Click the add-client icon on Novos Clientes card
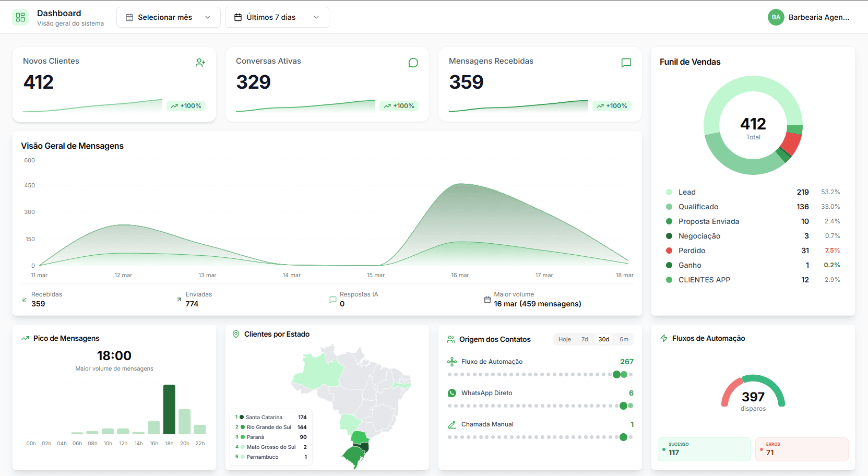This screenshot has height=476, width=868. 200,62
